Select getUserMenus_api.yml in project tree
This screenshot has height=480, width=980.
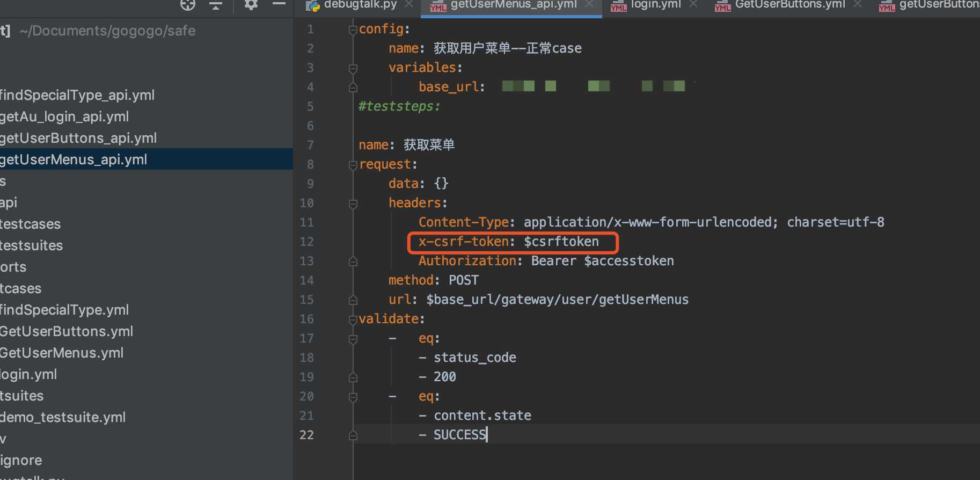[x=74, y=159]
